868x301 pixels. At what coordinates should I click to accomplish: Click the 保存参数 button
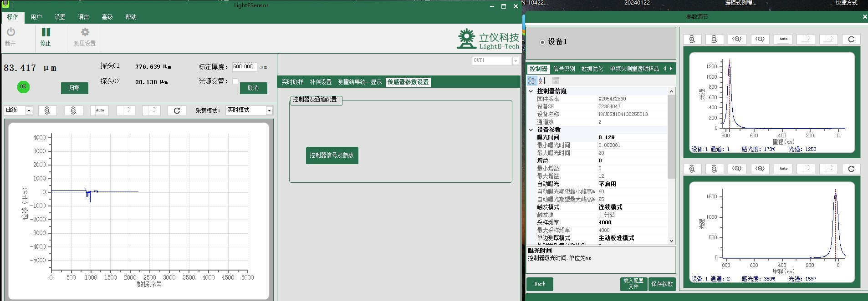[x=662, y=284]
